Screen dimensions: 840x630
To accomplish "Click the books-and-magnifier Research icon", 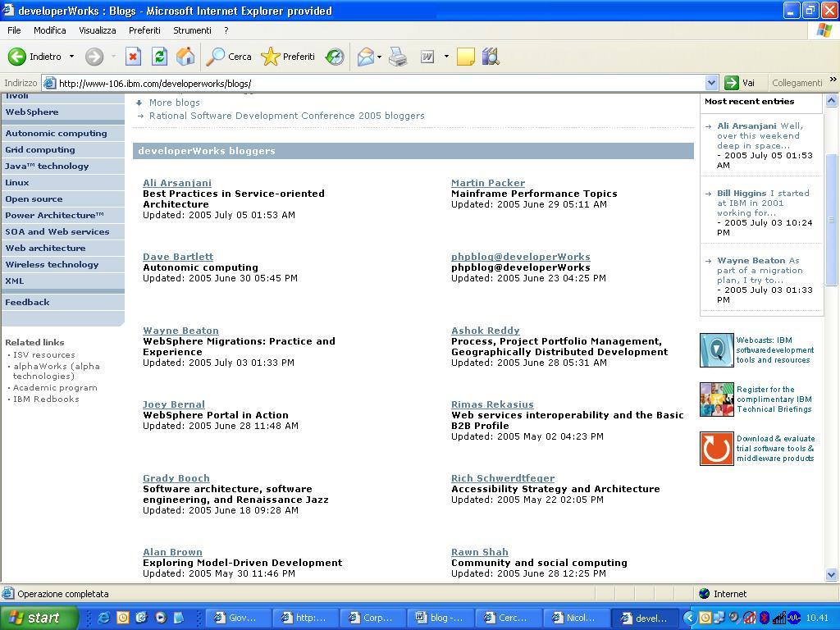I will pyautogui.click(x=491, y=57).
